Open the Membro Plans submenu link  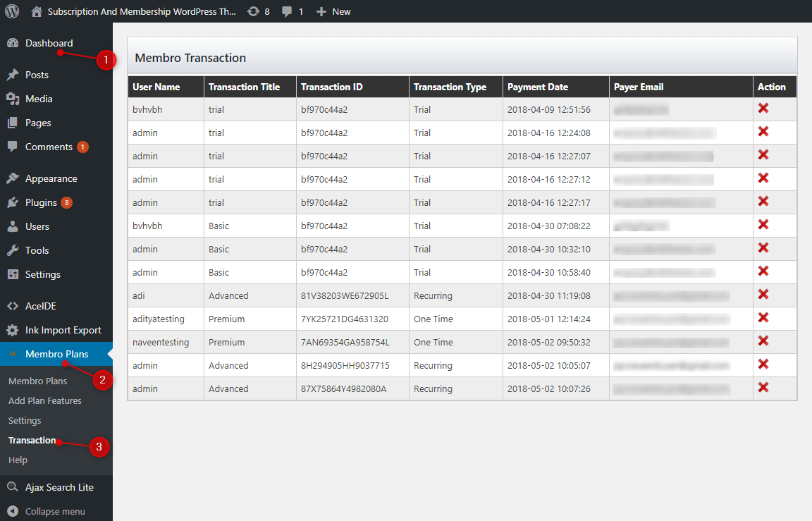coord(38,381)
